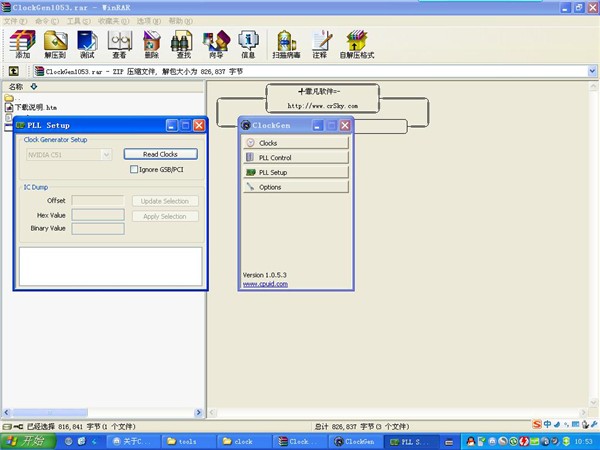Go up one folder level in WinRAR
Screen dimensions: 600x450
[13, 71]
